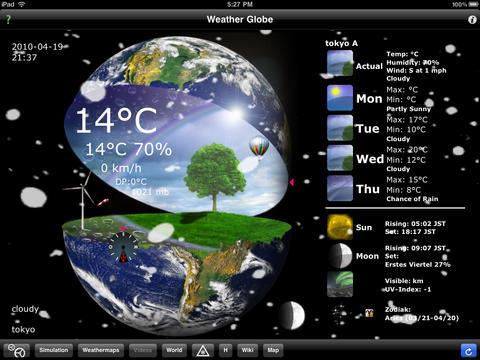Switch to World view
Screen dimensions: 480x360
click(174, 350)
